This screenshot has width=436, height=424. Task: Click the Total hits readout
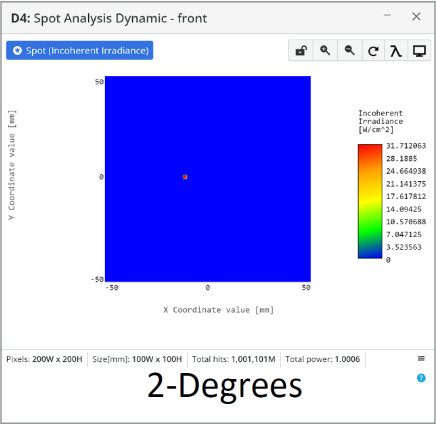coord(234,359)
